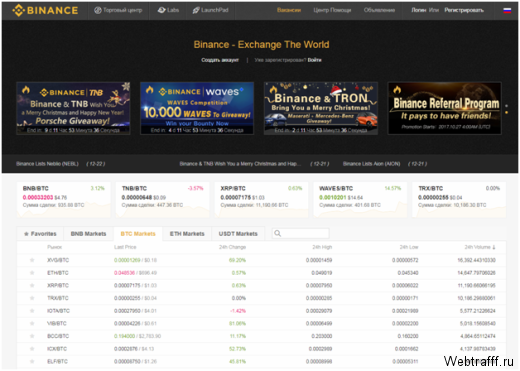
Task: Click the Register link
Action: [x=464, y=10]
